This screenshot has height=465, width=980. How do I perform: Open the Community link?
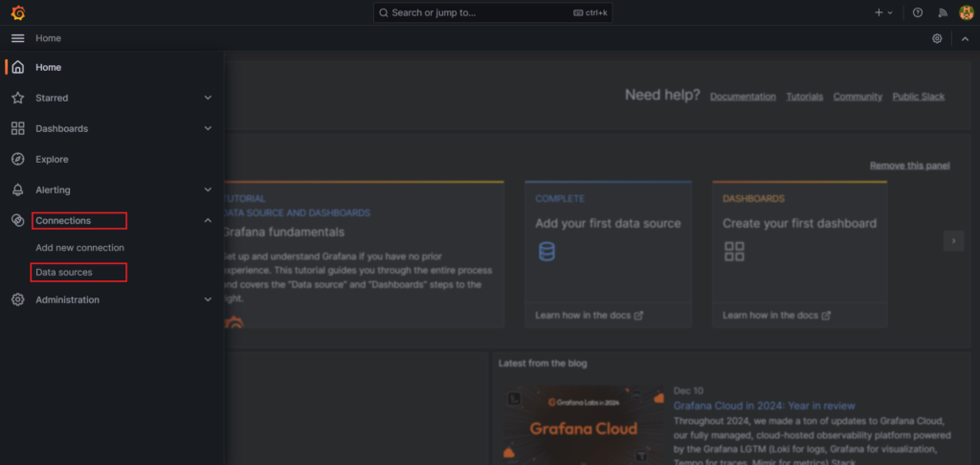[857, 97]
